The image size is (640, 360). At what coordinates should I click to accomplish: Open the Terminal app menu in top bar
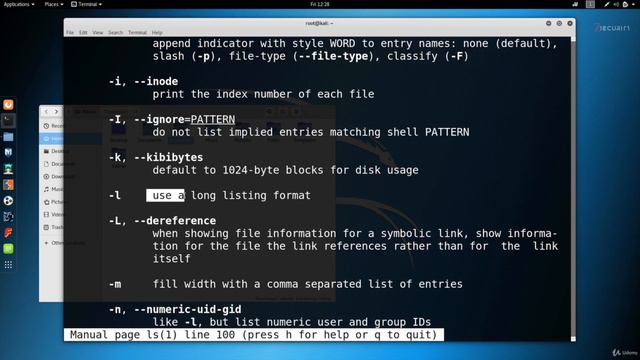click(86, 4)
